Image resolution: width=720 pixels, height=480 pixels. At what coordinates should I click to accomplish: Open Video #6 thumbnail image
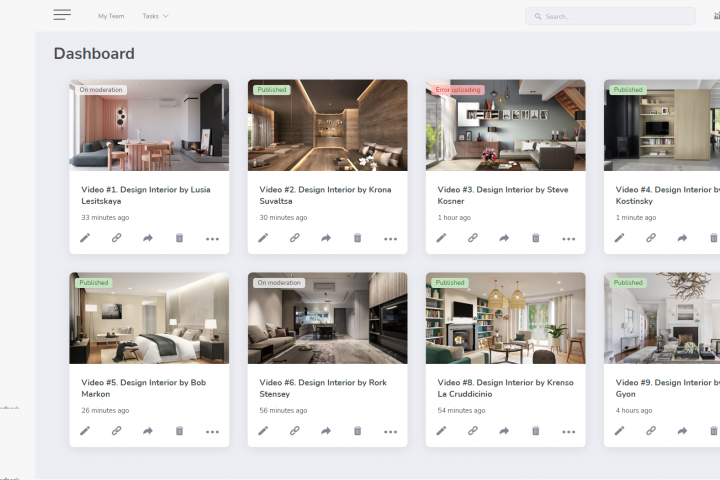tap(327, 318)
